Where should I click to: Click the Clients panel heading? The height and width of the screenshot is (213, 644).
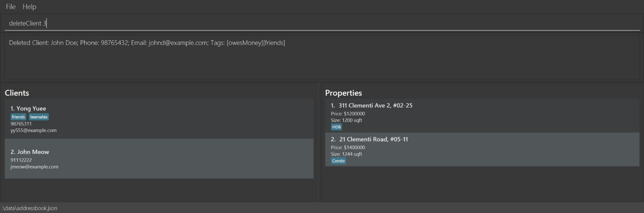[x=17, y=93]
